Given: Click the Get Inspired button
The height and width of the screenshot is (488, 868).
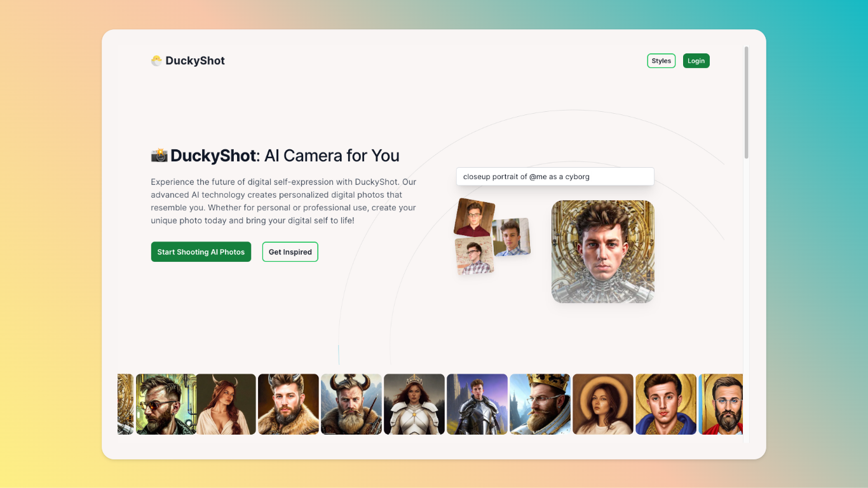Looking at the screenshot, I should click(x=290, y=252).
